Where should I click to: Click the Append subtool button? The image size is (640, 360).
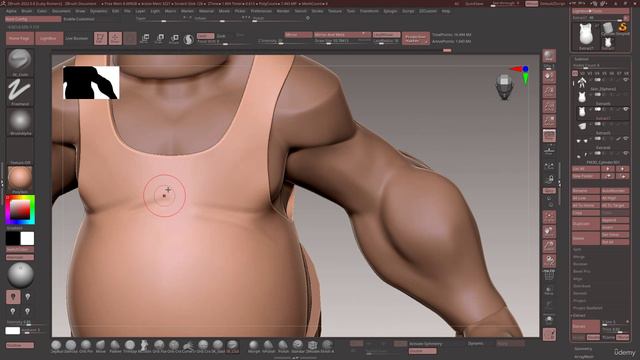click(615, 220)
